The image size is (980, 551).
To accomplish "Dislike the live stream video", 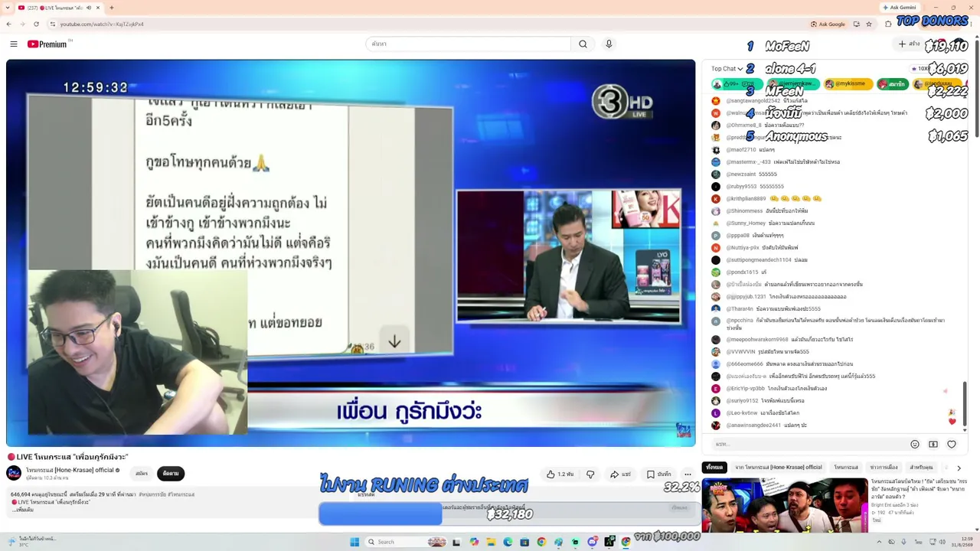I will [590, 474].
